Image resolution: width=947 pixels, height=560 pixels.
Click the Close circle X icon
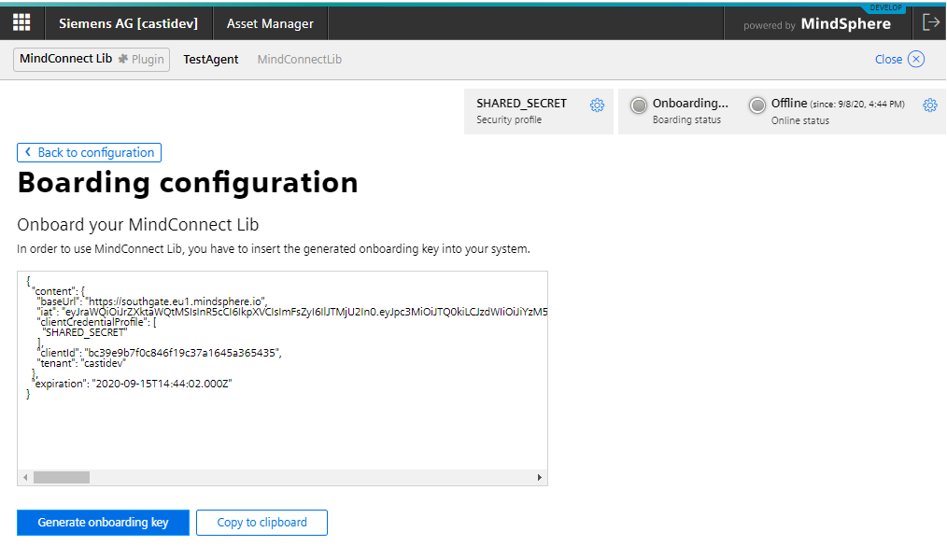pos(916,59)
